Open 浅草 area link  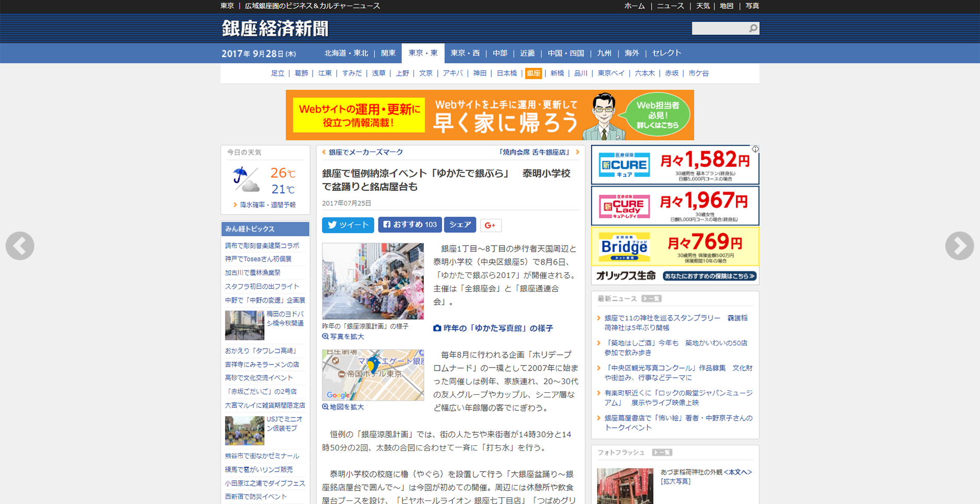379,73
